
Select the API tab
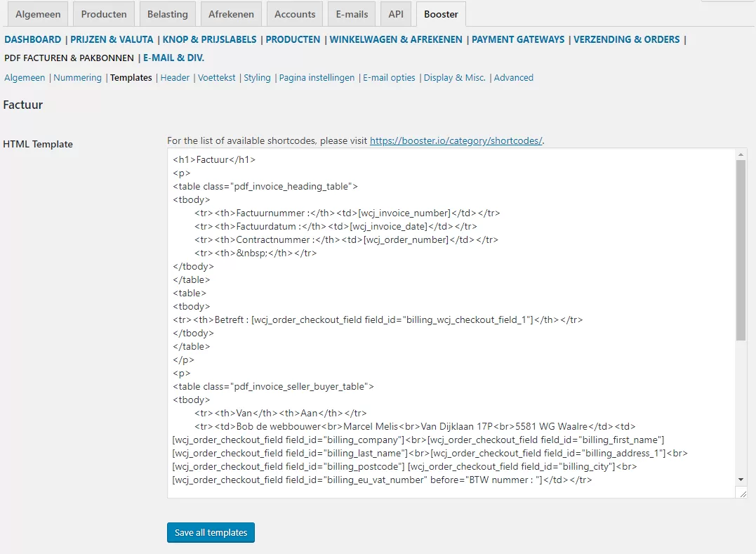395,13
